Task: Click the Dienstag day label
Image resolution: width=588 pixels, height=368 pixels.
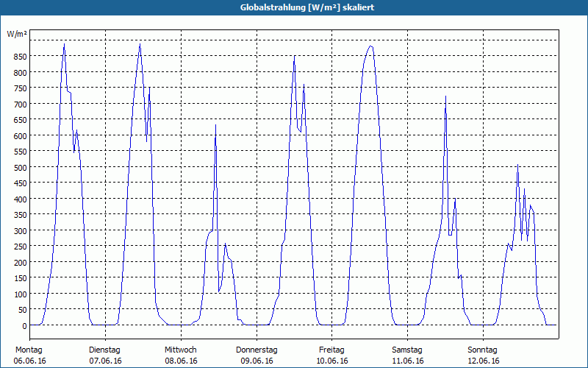Action: (x=104, y=350)
